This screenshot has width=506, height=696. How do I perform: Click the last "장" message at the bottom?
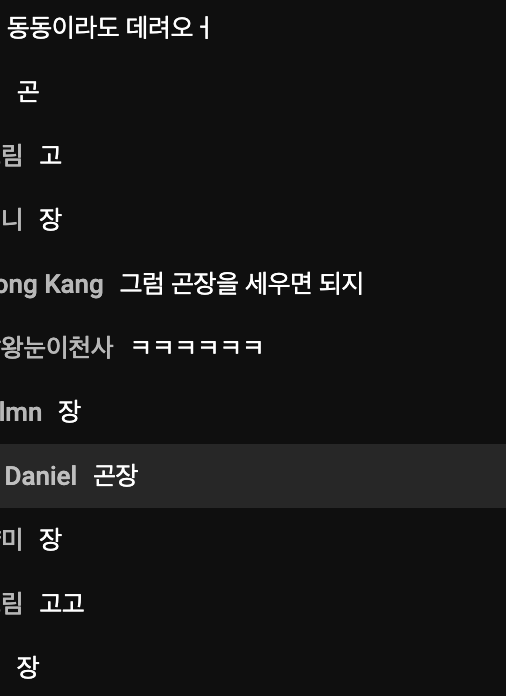pos(28,667)
